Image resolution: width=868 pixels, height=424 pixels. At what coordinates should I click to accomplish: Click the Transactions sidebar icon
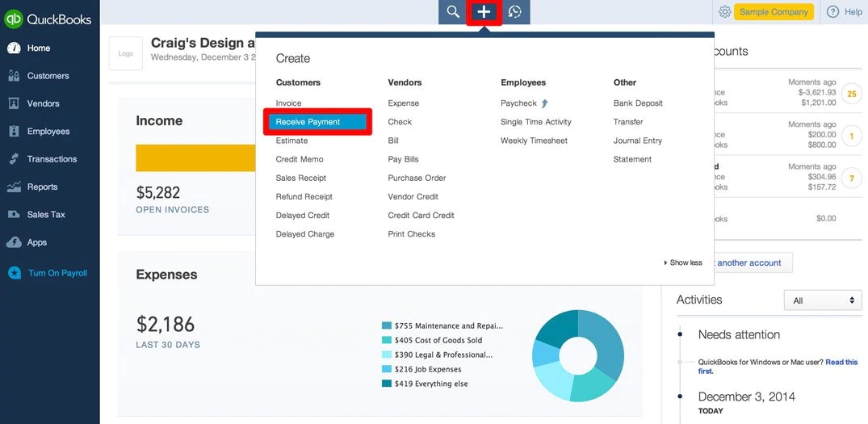[x=14, y=159]
